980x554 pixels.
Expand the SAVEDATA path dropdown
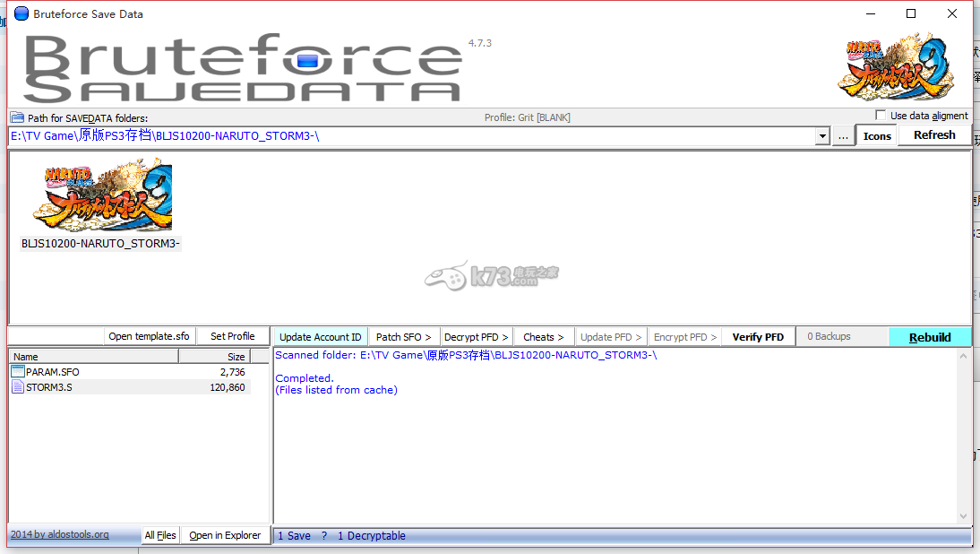822,136
